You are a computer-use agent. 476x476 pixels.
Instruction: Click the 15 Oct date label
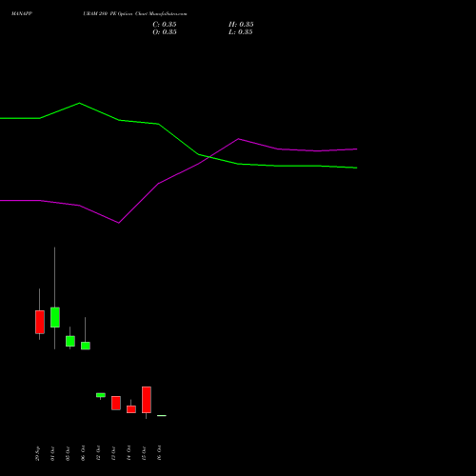pyautogui.click(x=144, y=453)
